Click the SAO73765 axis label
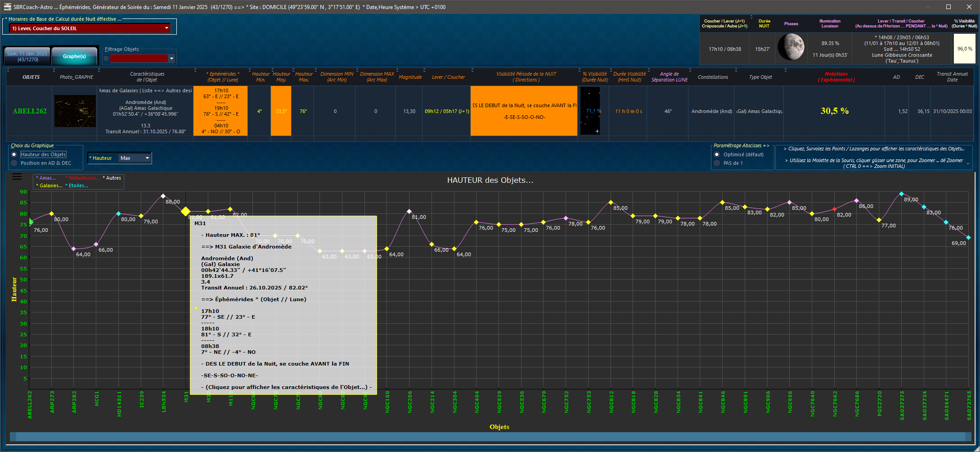Image resolution: width=980 pixels, height=452 pixels. [x=969, y=406]
